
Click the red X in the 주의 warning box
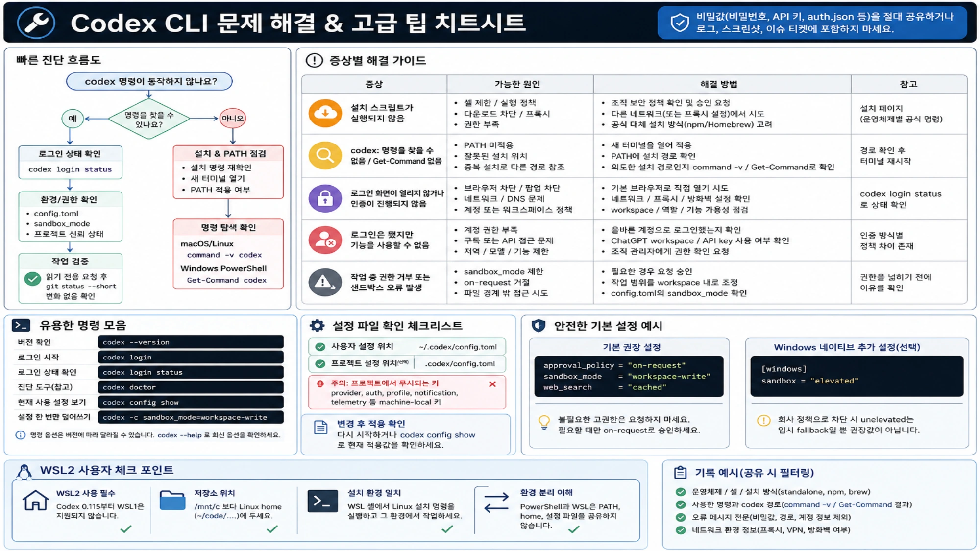[492, 384]
